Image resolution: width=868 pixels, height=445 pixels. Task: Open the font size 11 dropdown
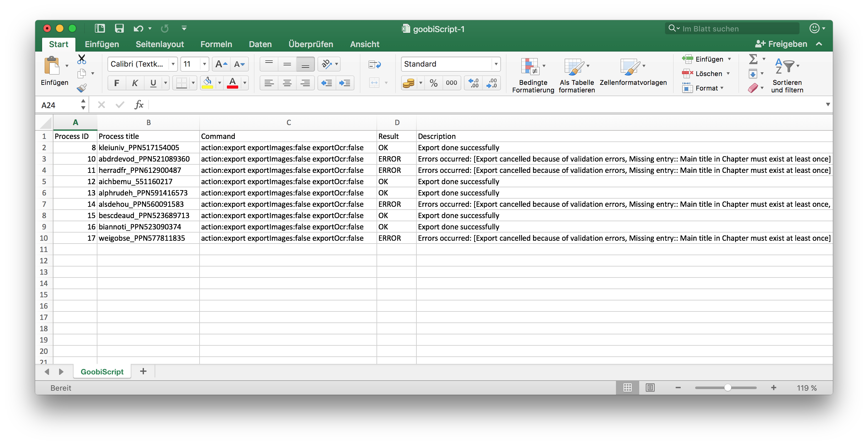204,64
